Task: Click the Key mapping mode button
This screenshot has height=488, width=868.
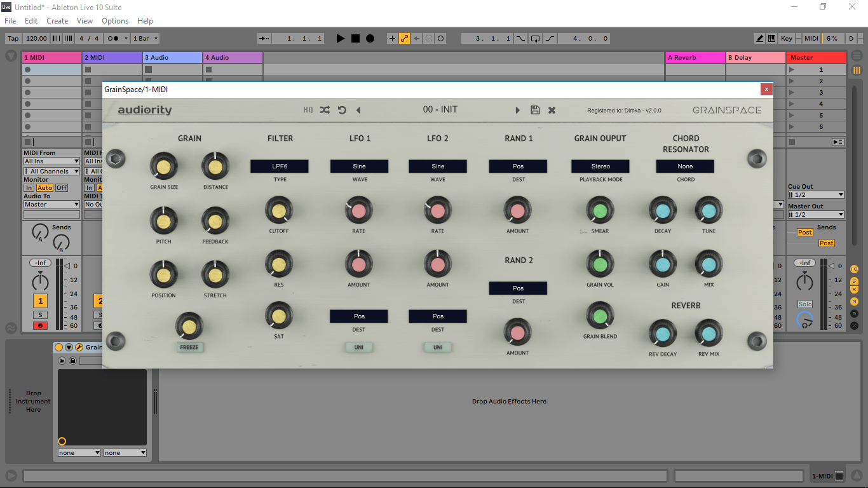Action: click(787, 39)
